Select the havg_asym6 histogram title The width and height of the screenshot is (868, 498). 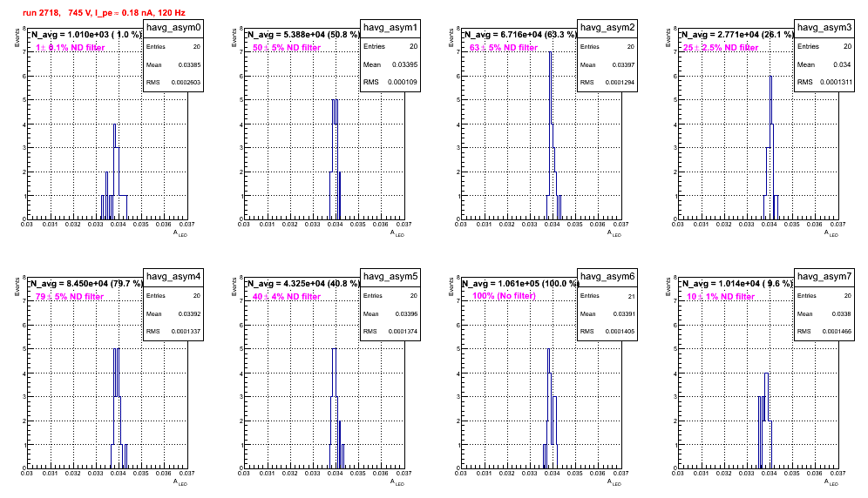pyautogui.click(x=607, y=276)
